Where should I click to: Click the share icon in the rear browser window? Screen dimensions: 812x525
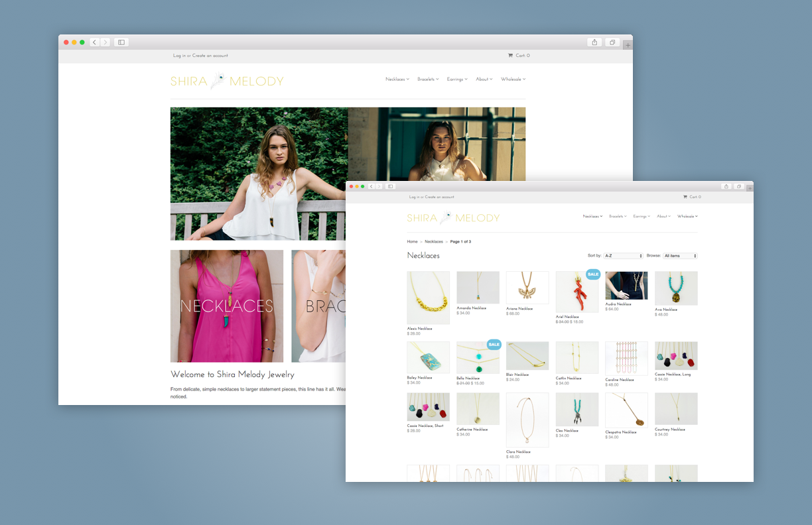(594, 42)
